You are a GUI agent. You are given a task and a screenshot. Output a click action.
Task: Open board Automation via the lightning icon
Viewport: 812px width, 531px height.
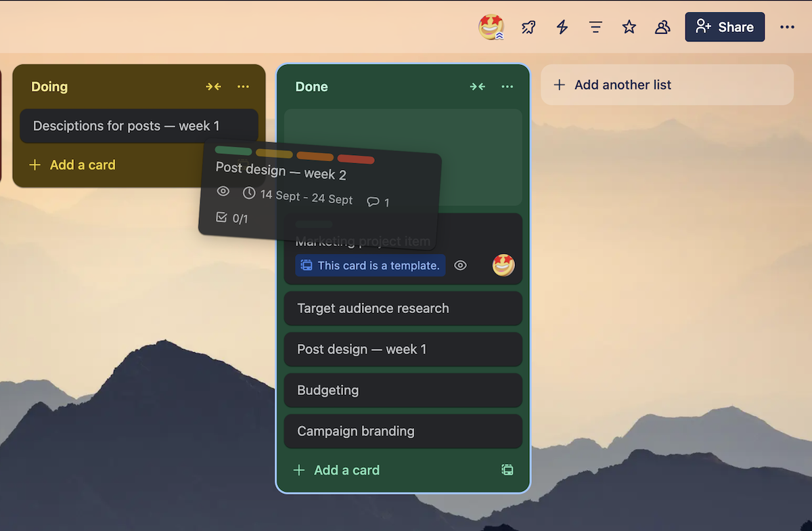coord(562,27)
